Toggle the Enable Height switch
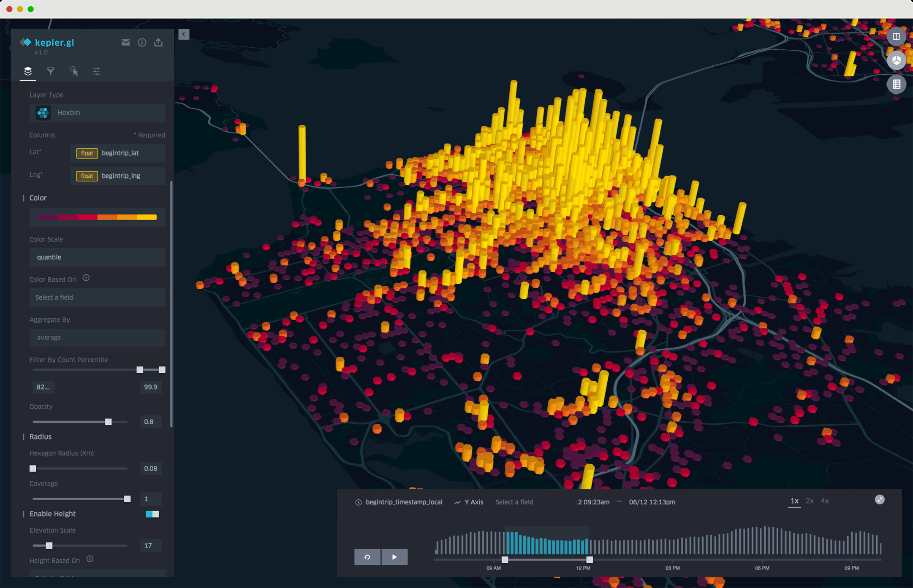The image size is (913, 588). [x=152, y=514]
